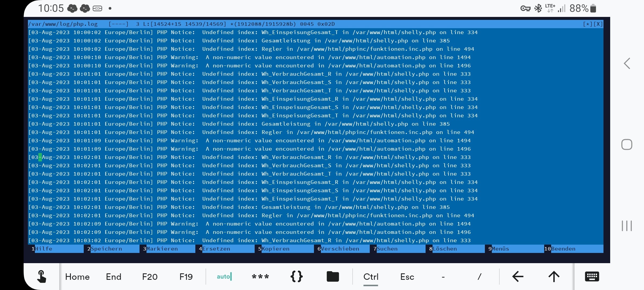Open 9Menüs in function key bar
Viewport: 644px width, 290px height.
tap(500, 249)
